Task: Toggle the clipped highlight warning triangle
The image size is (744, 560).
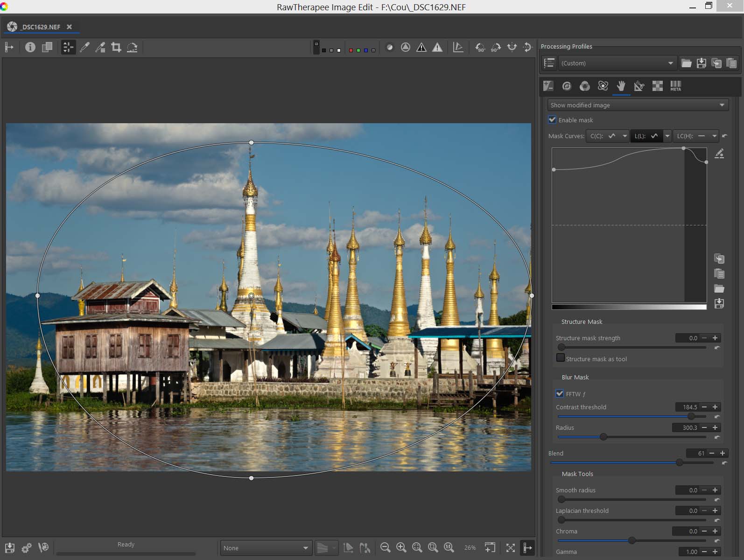Action: (437, 47)
